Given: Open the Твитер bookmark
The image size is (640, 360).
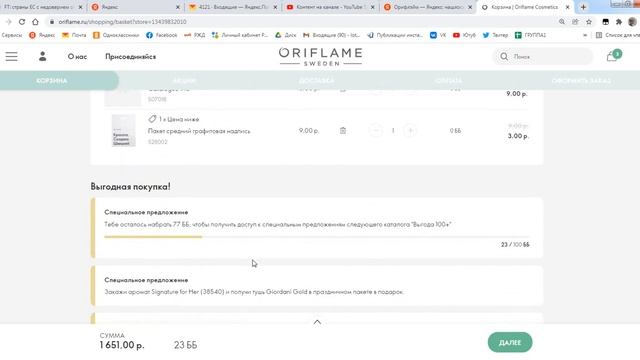Looking at the screenshot, I should pos(495,35).
